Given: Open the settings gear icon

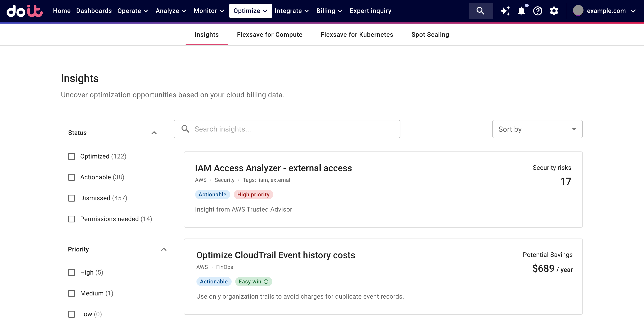Looking at the screenshot, I should [554, 11].
